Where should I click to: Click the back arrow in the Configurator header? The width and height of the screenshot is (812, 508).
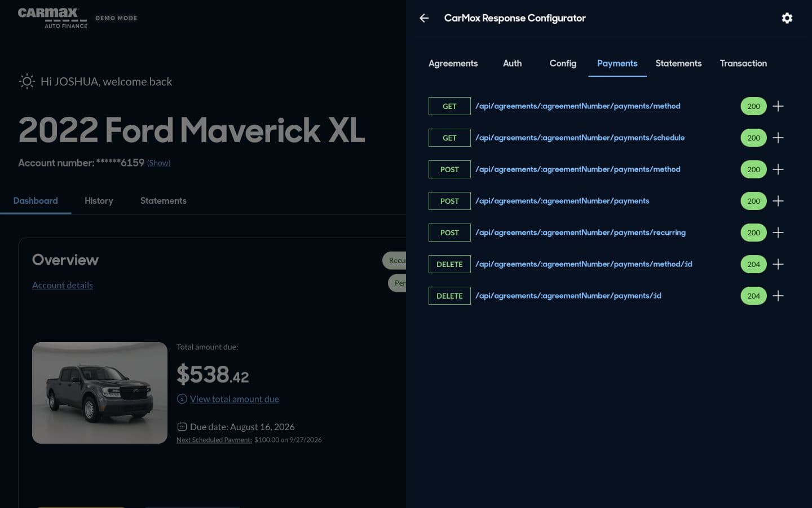click(x=424, y=18)
